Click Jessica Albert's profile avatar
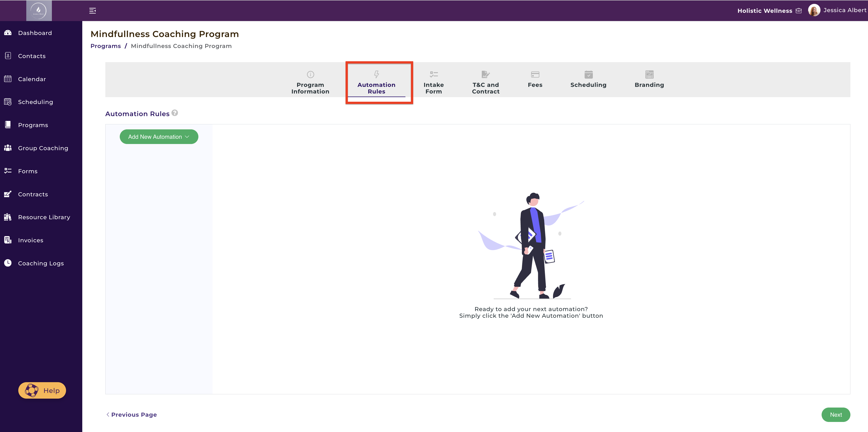Viewport: 868px width, 432px height. point(814,10)
